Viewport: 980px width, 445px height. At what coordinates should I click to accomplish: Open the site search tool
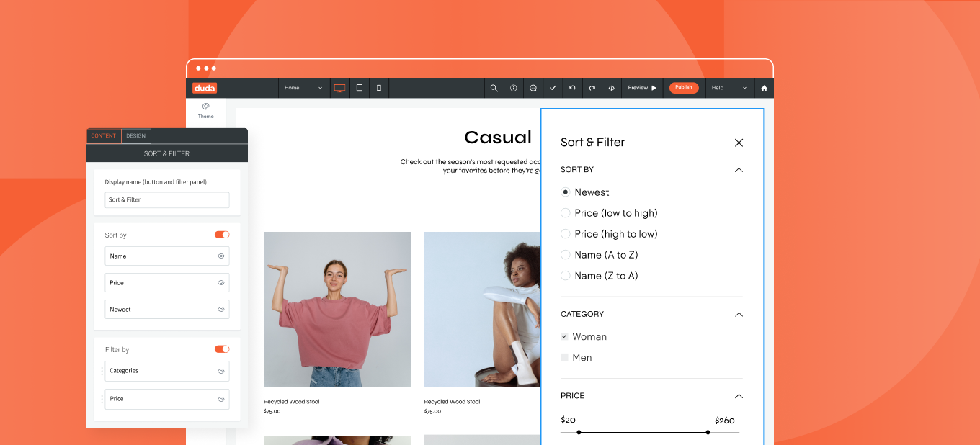494,87
